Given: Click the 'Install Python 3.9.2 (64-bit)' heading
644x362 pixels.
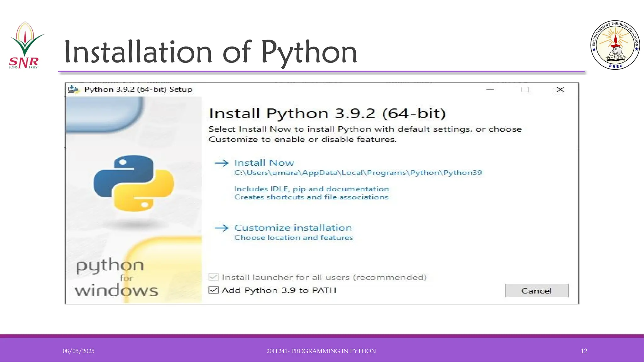Looking at the screenshot, I should point(327,113).
